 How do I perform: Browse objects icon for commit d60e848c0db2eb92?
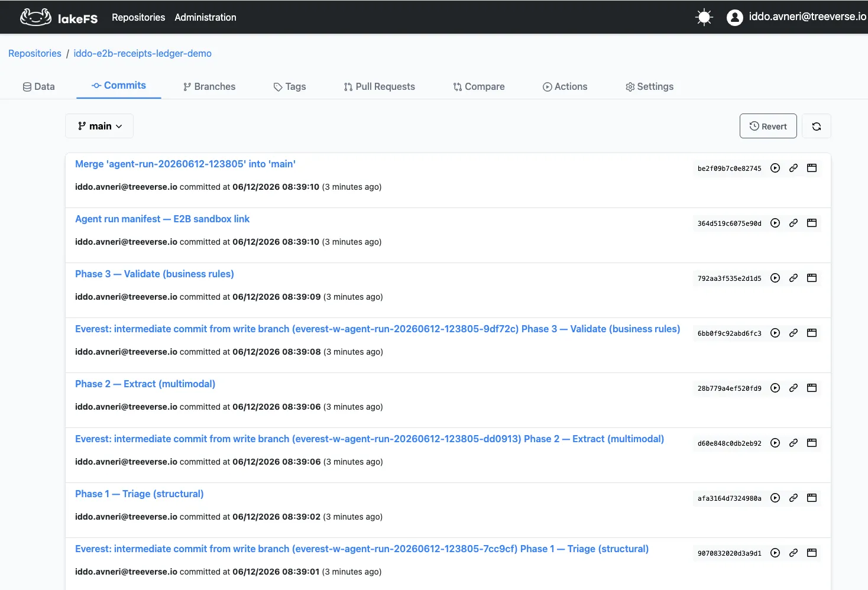click(x=812, y=443)
